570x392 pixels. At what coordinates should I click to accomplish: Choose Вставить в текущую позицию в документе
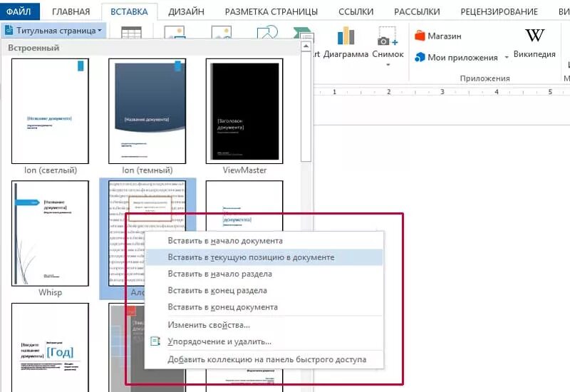tap(264, 257)
